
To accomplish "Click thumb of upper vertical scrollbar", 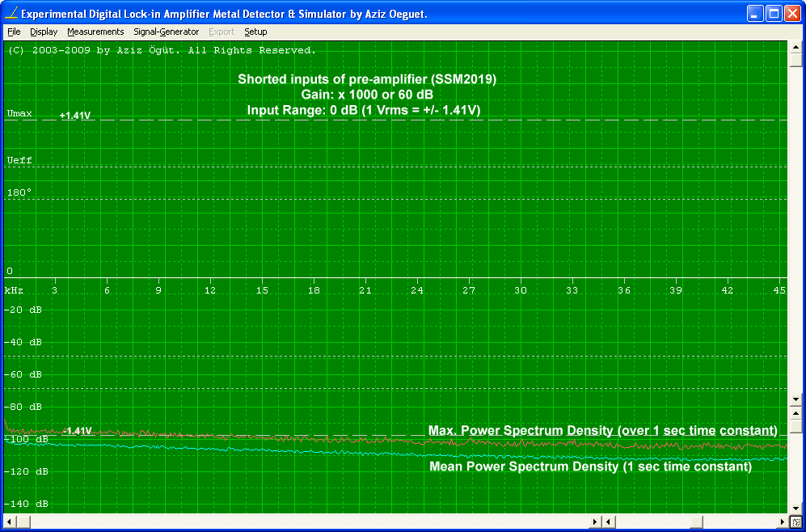I will (795, 60).
